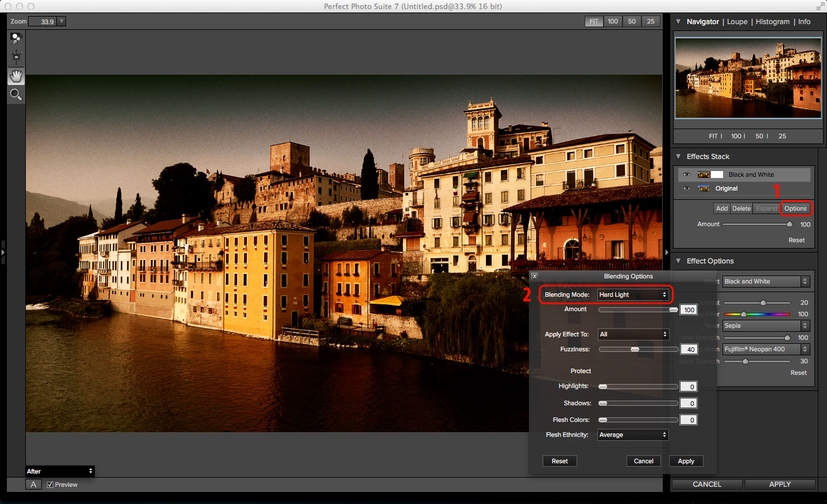The height and width of the screenshot is (504, 827).
Task: Toggle visibility of the Original layer
Action: 687,188
